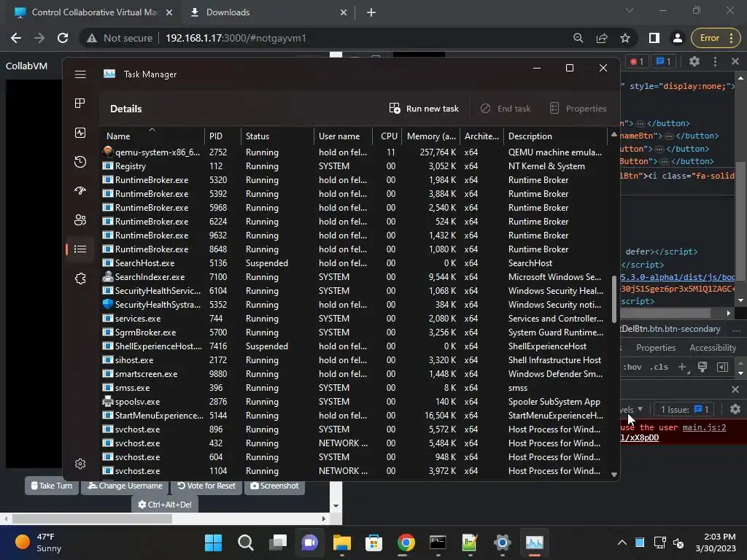747x560 pixels.
Task: Open a new browser tab
Action: (371, 13)
